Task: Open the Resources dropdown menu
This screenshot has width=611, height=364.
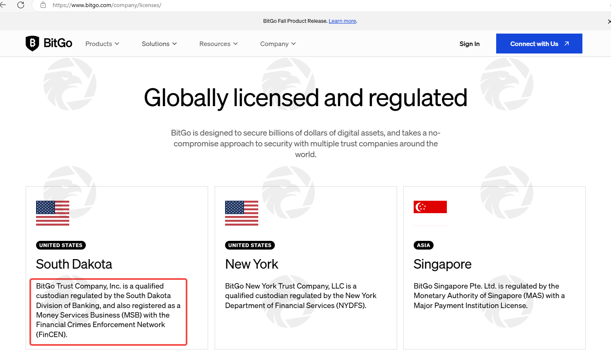Action: (218, 44)
